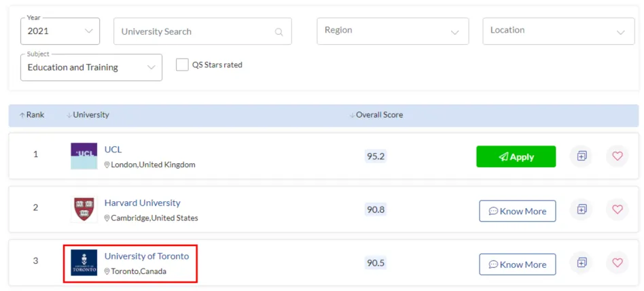Sort by the Overall Score column header
The width and height of the screenshot is (644, 291).
(x=376, y=115)
